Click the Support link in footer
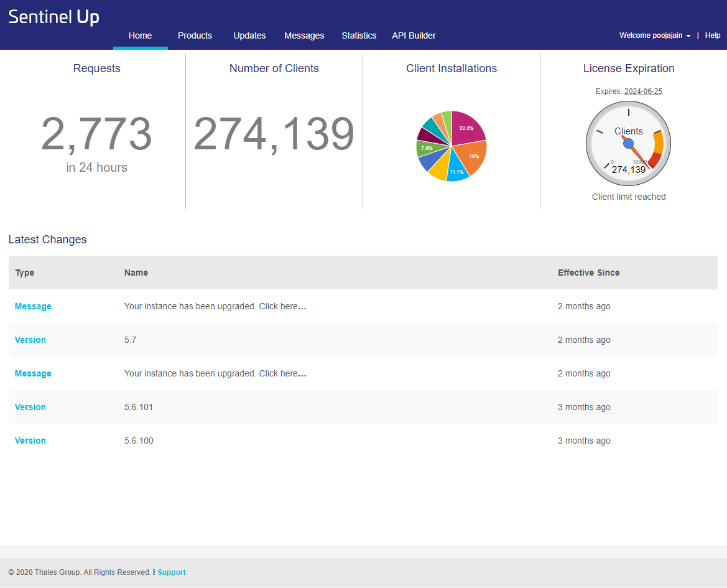This screenshot has width=727, height=588. tap(172, 572)
